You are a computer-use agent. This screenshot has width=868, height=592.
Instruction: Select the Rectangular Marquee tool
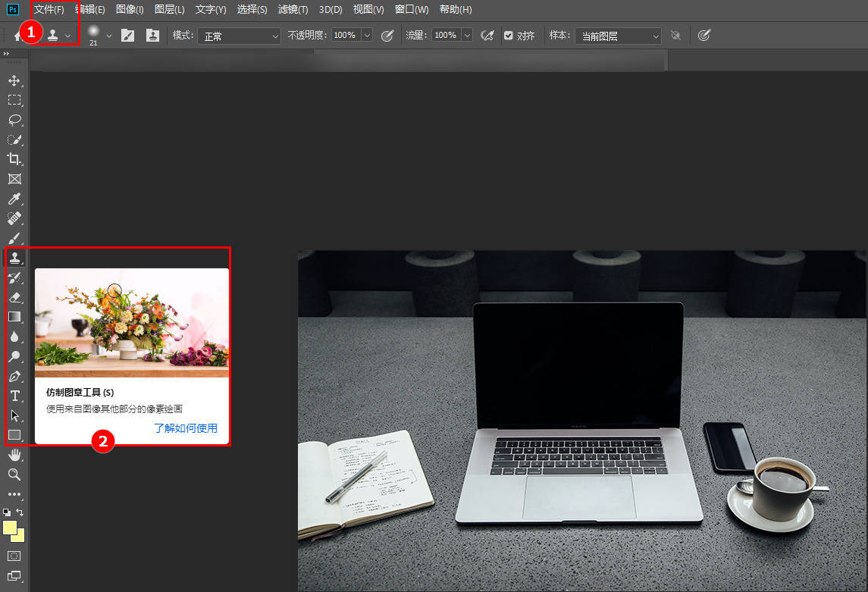pos(14,100)
